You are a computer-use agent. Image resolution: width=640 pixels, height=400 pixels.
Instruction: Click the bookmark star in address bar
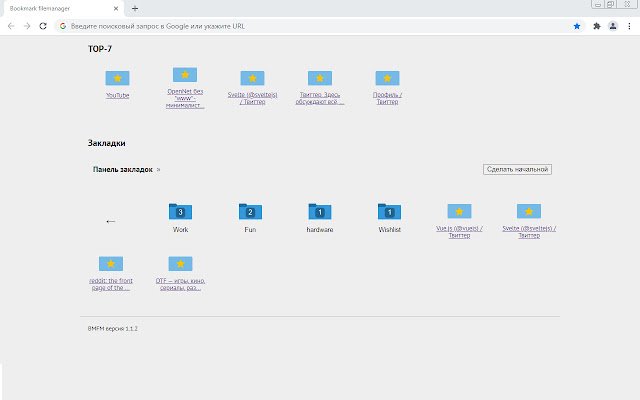(577, 26)
